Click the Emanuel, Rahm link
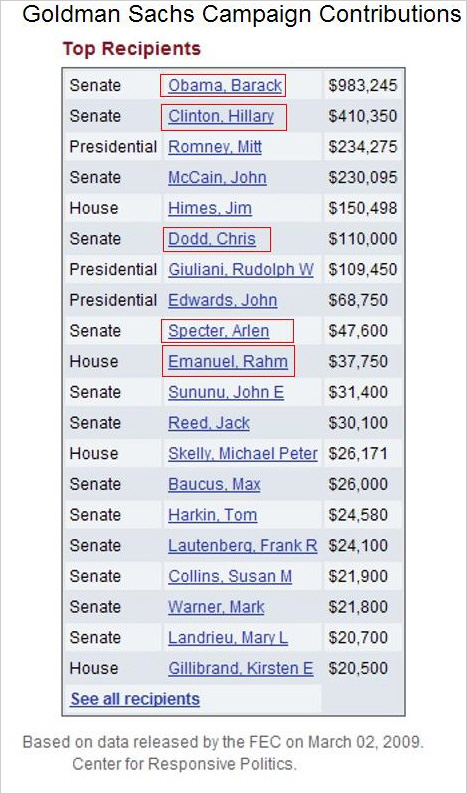 (228, 362)
